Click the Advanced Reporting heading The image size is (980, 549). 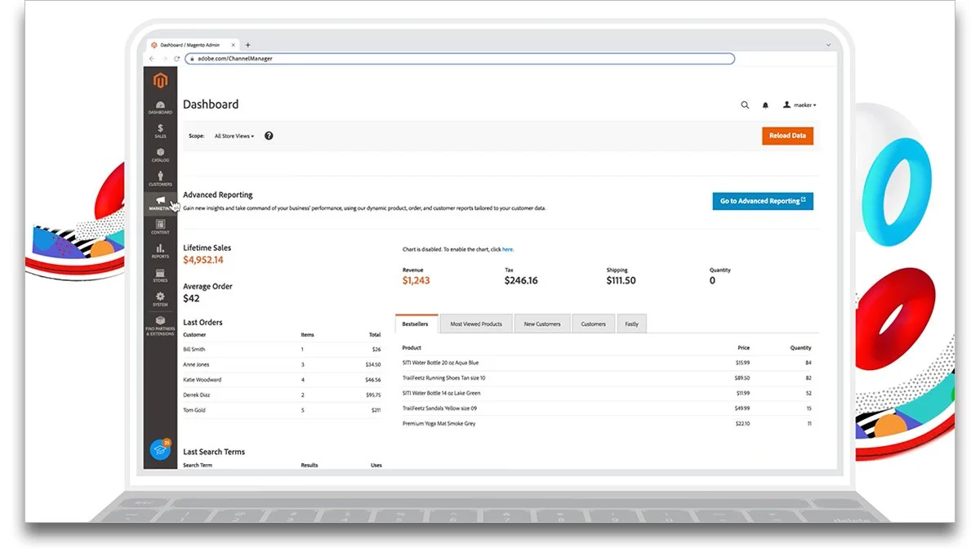pos(218,194)
